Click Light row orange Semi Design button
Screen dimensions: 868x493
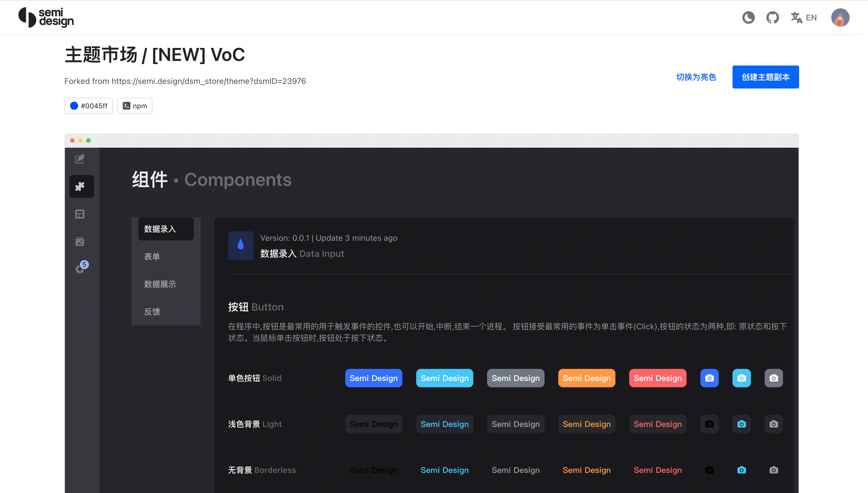click(x=586, y=424)
